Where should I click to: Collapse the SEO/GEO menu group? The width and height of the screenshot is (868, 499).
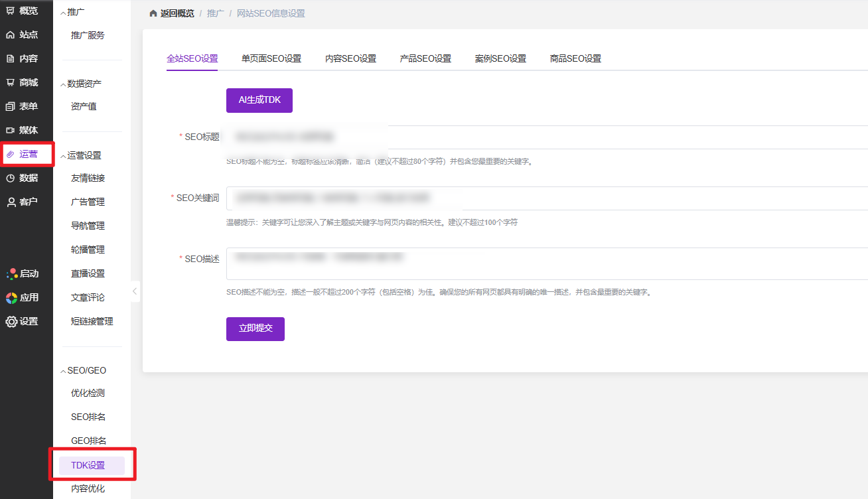coord(64,371)
